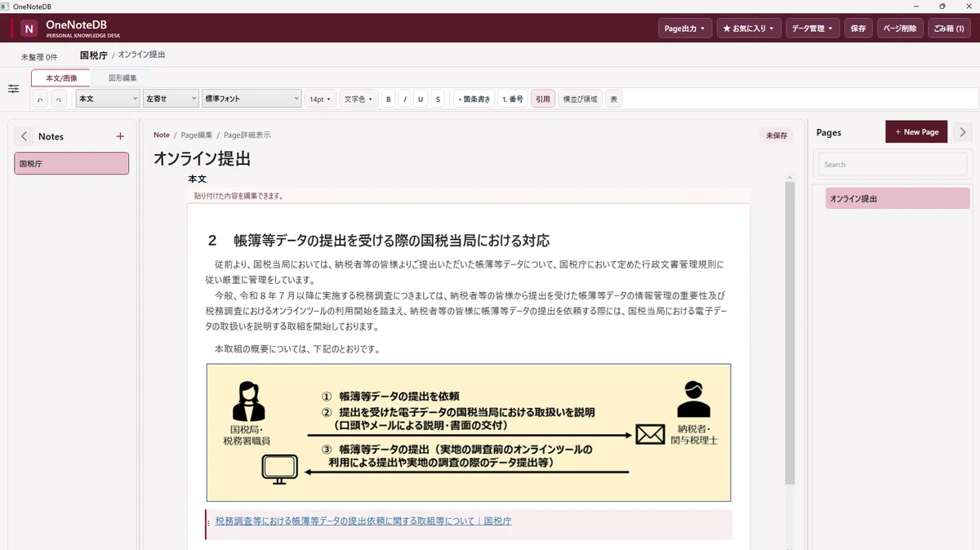Screen dimensions: 980x550
Task: Click the OneNoteDB "N" logo icon
Action: [29, 29]
